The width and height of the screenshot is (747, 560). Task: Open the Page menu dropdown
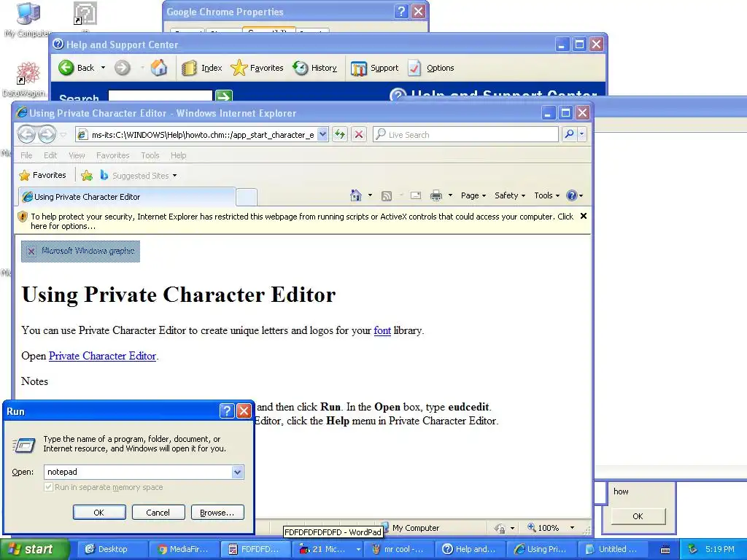(x=473, y=195)
